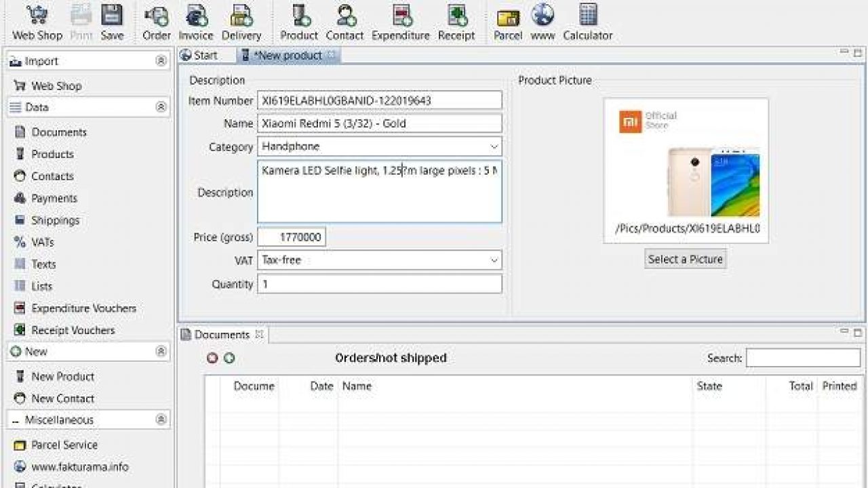Open the Category dropdown showing Handphone

point(380,146)
